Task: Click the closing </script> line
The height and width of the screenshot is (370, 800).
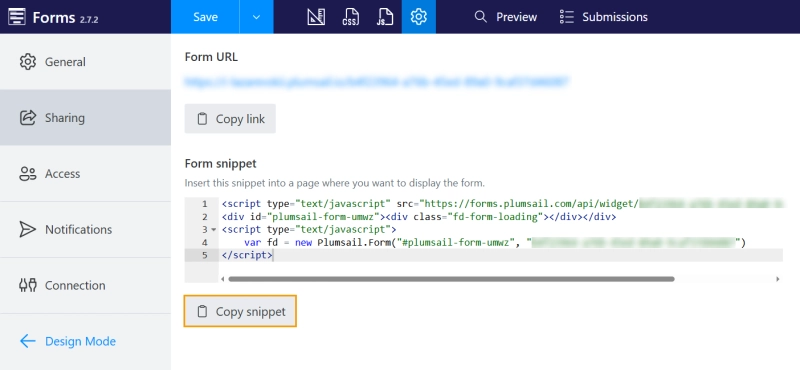Action: tap(247, 255)
